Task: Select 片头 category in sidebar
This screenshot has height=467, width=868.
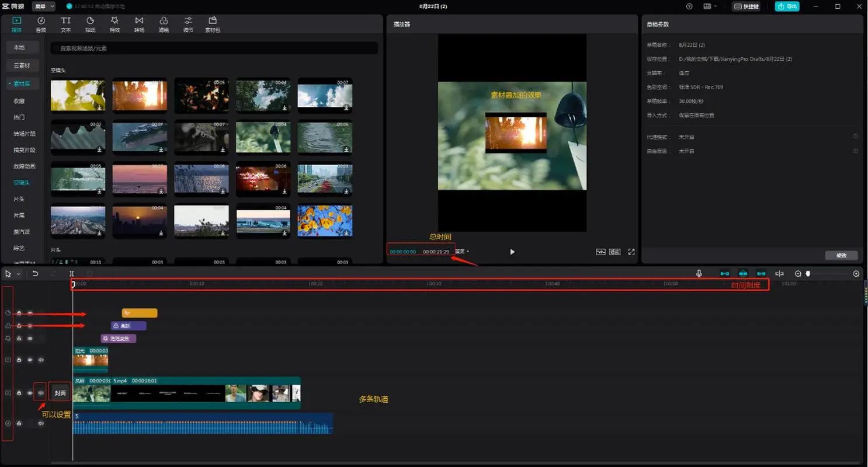Action: pos(19,198)
